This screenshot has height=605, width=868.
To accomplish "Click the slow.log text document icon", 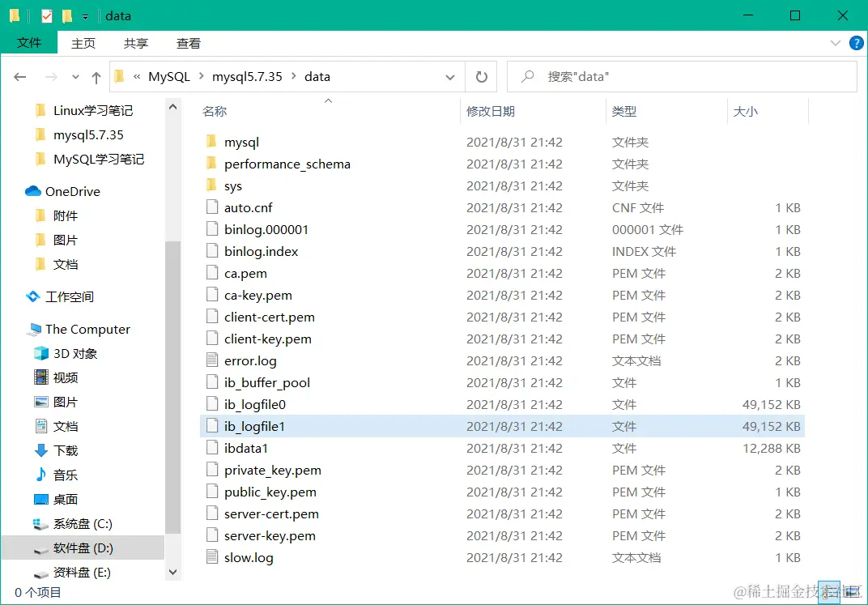I will pyautogui.click(x=212, y=557).
